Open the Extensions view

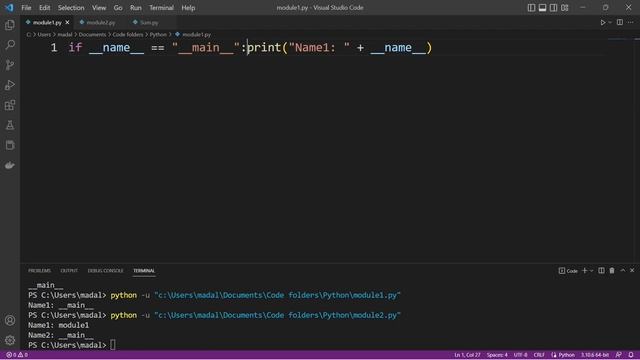pos(10,105)
